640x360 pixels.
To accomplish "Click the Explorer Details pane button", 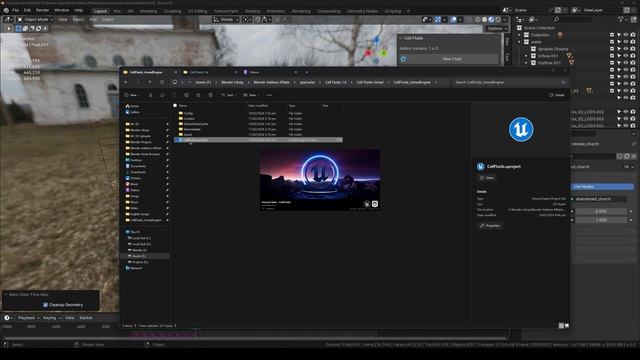I will point(557,95).
